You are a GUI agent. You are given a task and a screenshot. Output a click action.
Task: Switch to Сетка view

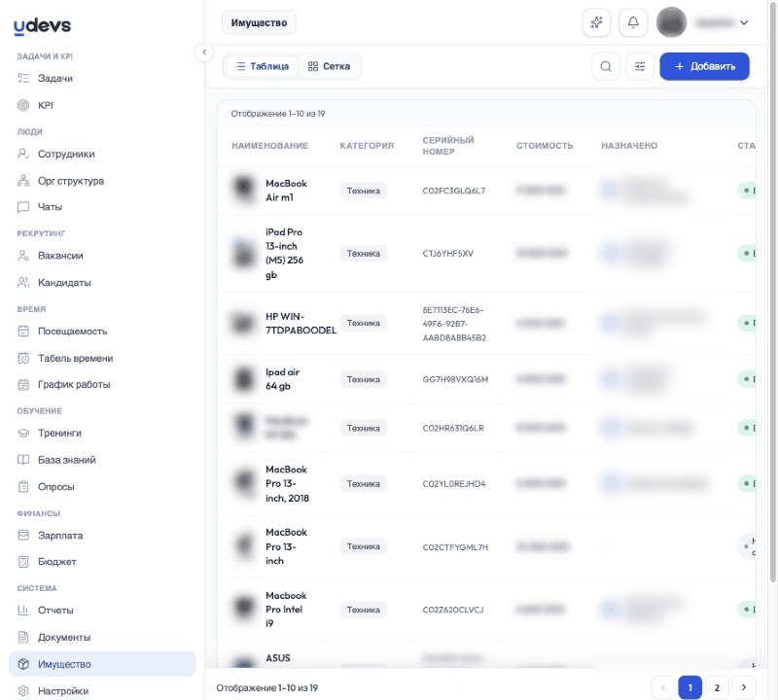click(x=329, y=66)
